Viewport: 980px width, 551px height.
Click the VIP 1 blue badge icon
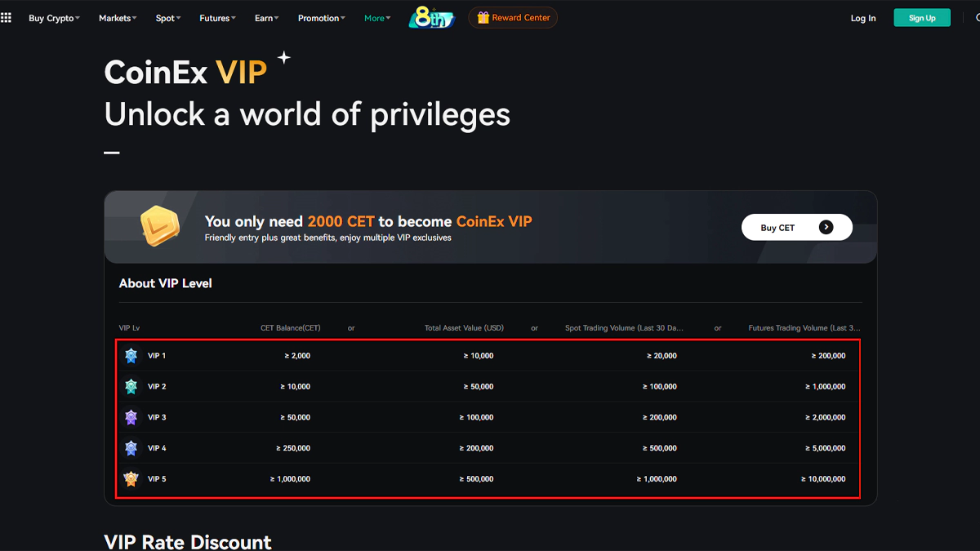coord(131,355)
